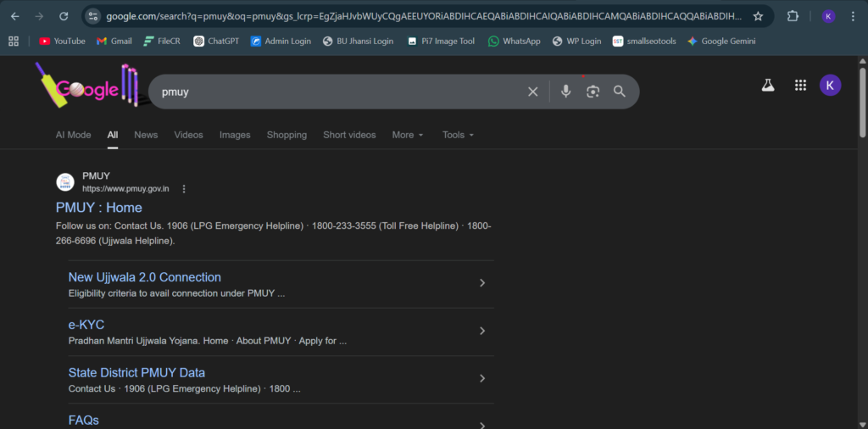Image resolution: width=868 pixels, height=429 pixels.
Task: Clear the search box text
Action: 533,92
